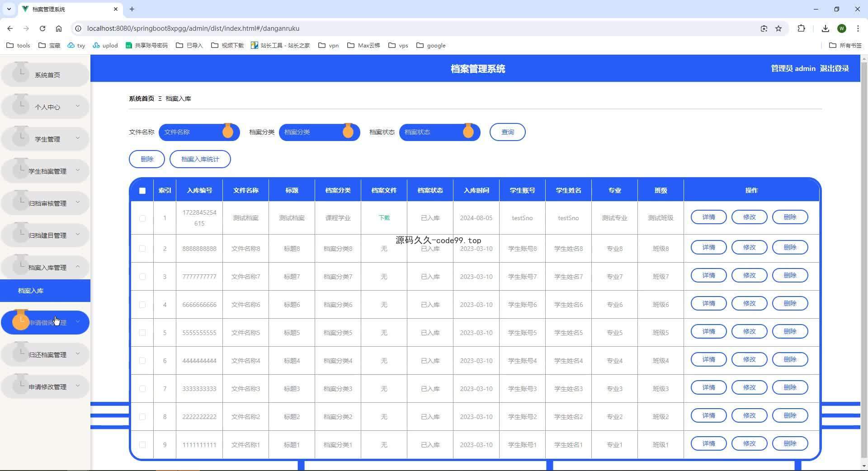The height and width of the screenshot is (471, 868).
Task: Expand the 申请修改管理 sidebar menu
Action: click(x=45, y=386)
